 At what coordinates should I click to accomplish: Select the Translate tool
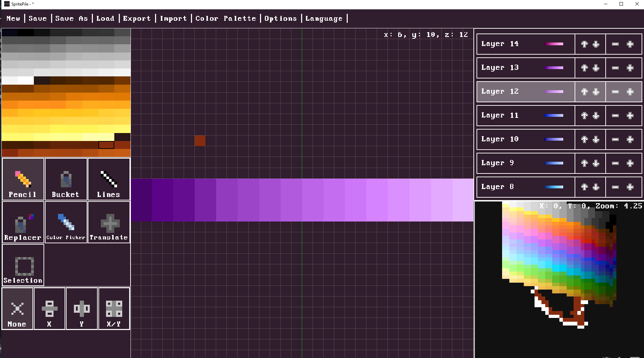pyautogui.click(x=109, y=222)
